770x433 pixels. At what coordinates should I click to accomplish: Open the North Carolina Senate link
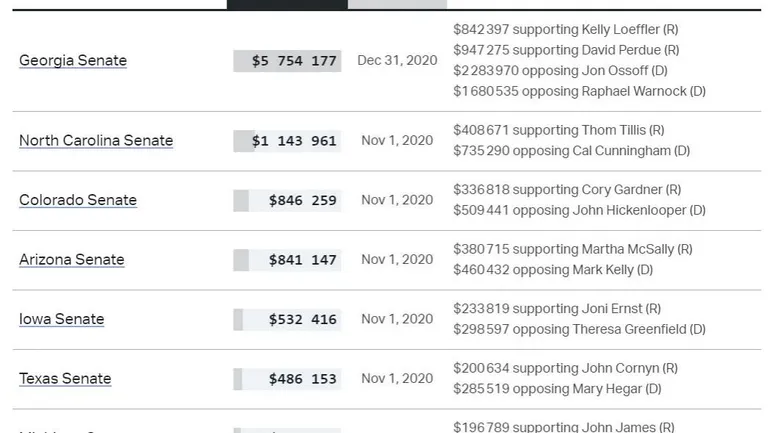point(96,141)
